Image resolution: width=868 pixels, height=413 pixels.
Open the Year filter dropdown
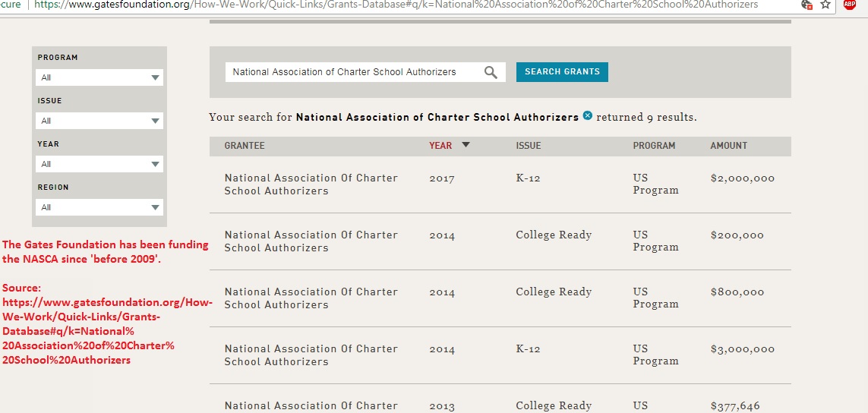tap(99, 164)
